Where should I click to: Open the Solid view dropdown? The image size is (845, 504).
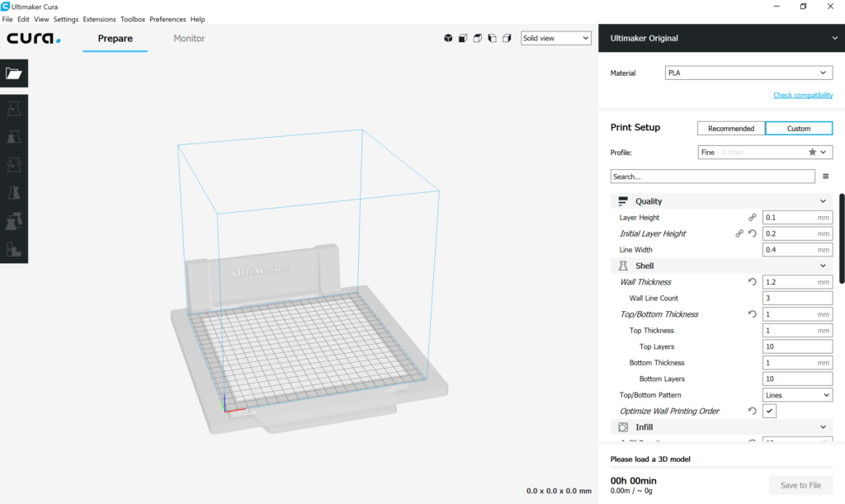click(x=555, y=38)
